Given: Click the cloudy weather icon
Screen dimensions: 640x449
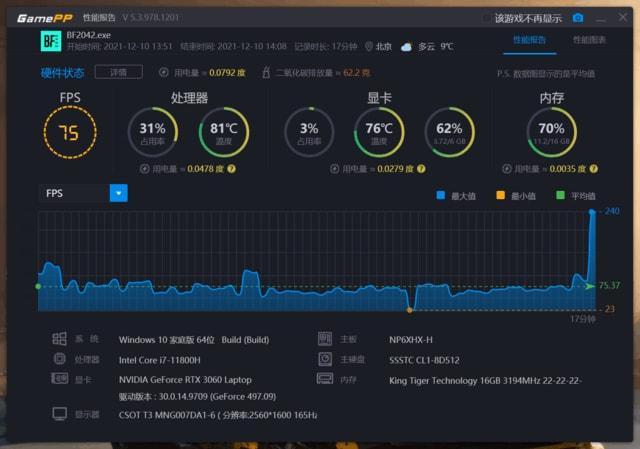Looking at the screenshot, I should click(x=406, y=47).
